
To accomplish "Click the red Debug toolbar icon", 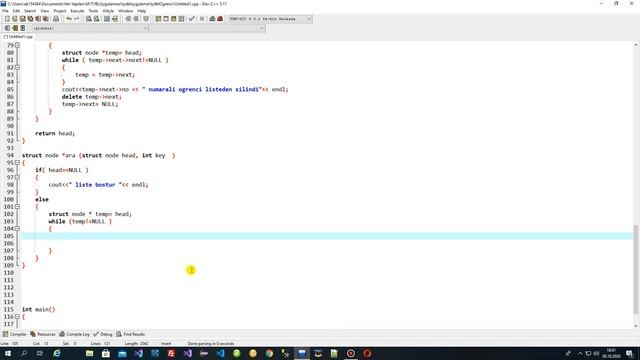I will point(220,19).
